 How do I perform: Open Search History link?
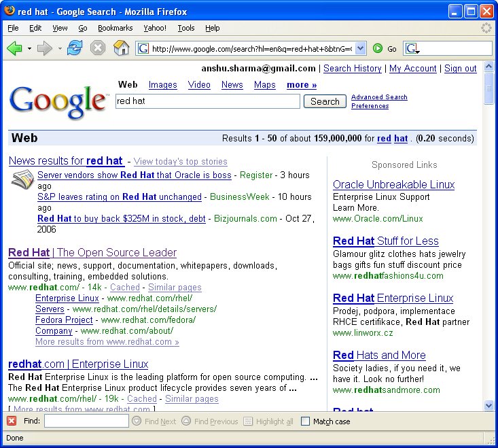tap(352, 68)
